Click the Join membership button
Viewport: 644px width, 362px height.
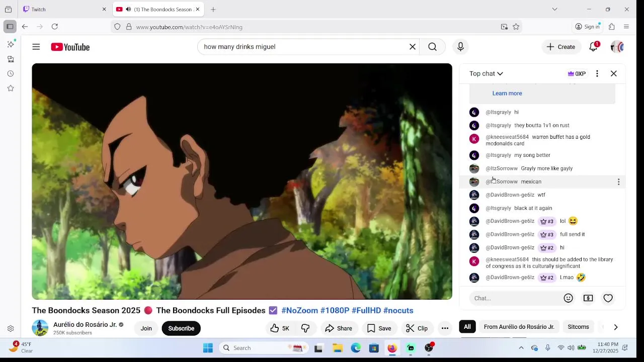(146, 328)
